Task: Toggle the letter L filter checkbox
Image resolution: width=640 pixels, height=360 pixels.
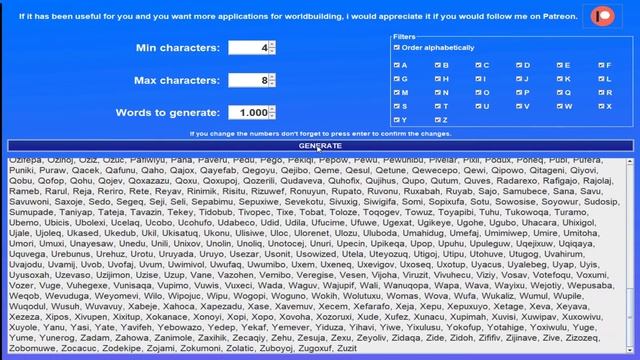Action: (x=601, y=79)
